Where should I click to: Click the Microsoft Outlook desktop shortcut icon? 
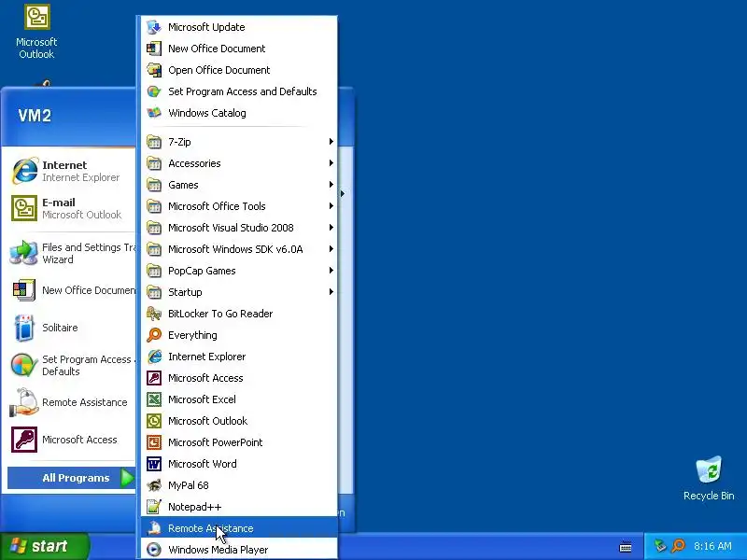point(36,17)
